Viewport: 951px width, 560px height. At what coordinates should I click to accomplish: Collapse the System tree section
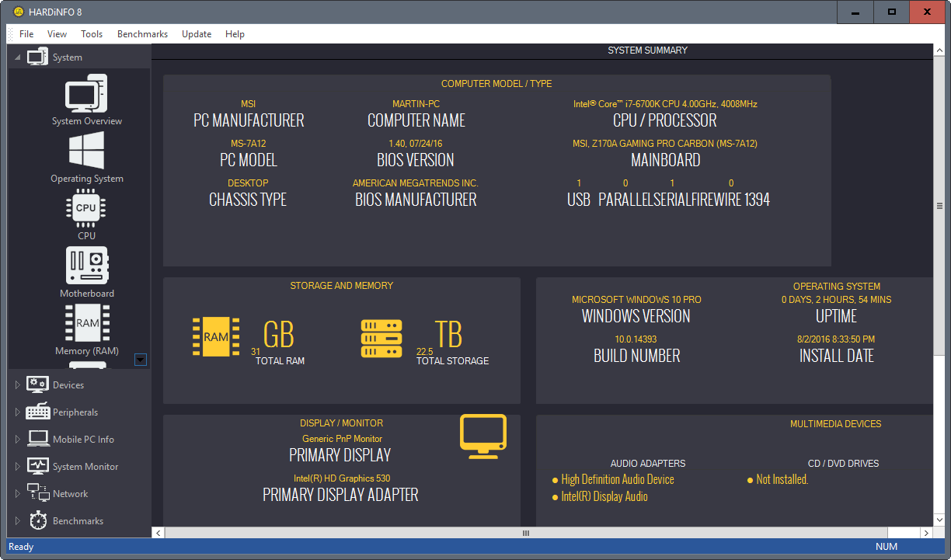[x=18, y=57]
